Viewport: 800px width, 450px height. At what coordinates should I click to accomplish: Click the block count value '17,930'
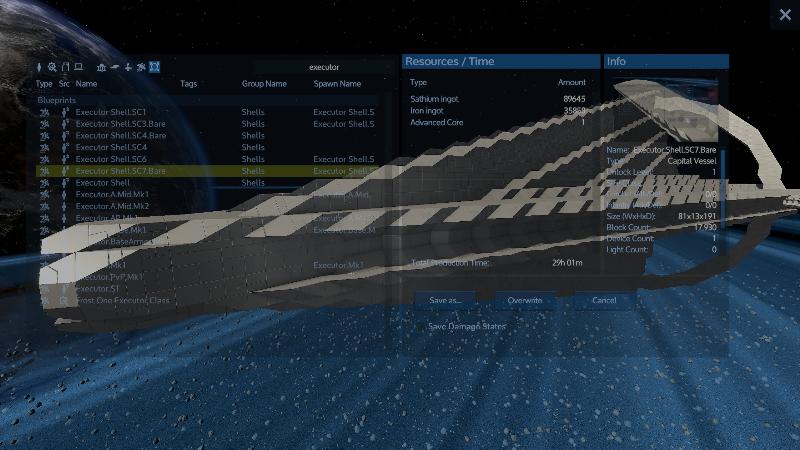pyautogui.click(x=705, y=227)
